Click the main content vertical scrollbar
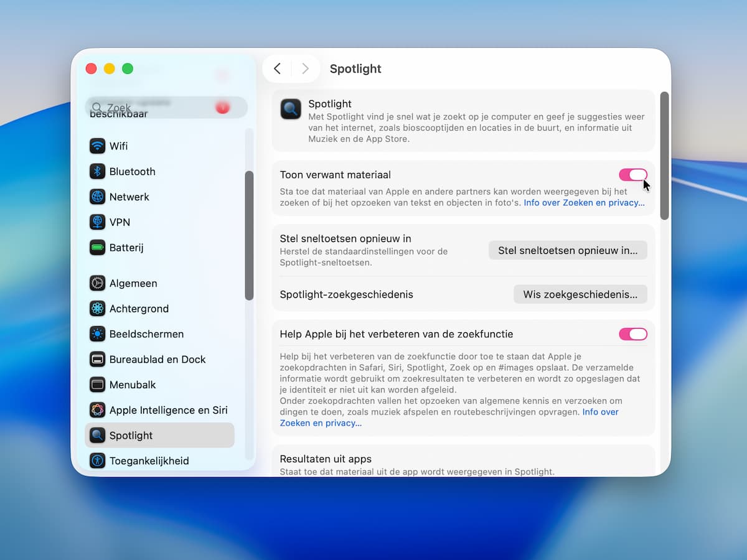This screenshot has width=747, height=560. [x=664, y=156]
